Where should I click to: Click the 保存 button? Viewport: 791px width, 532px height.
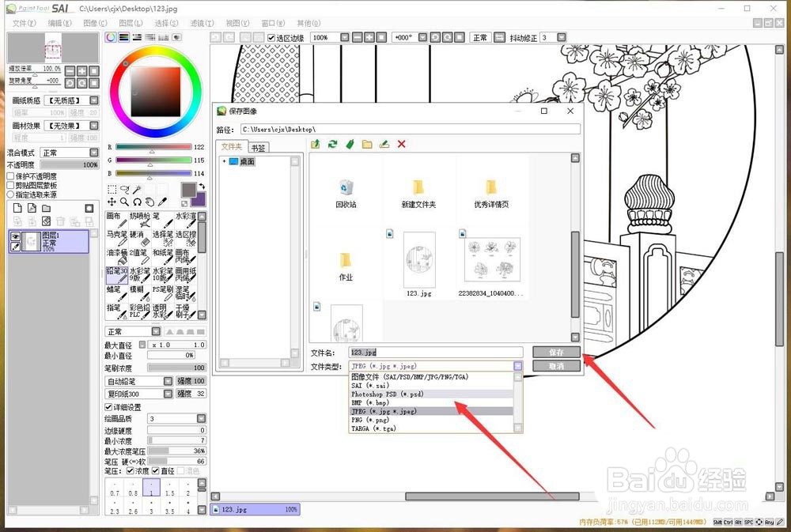556,353
